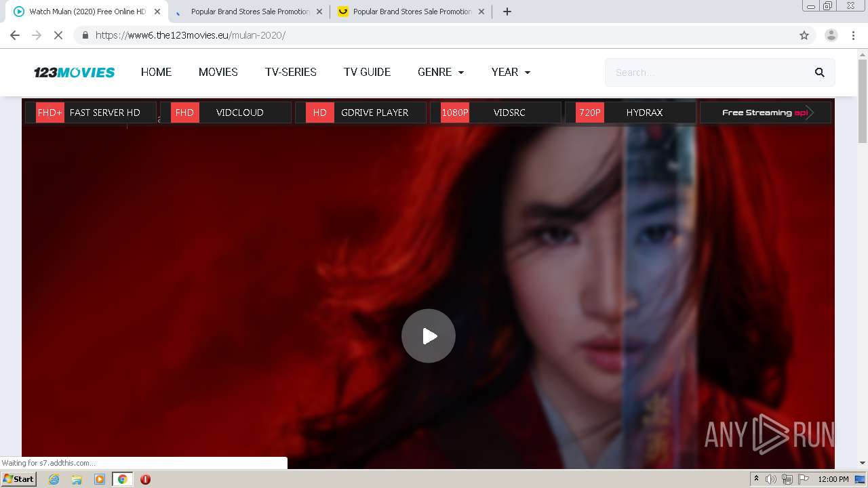Select 720P HYDRAX server
The width and height of the screenshot is (868, 488).
pos(631,113)
